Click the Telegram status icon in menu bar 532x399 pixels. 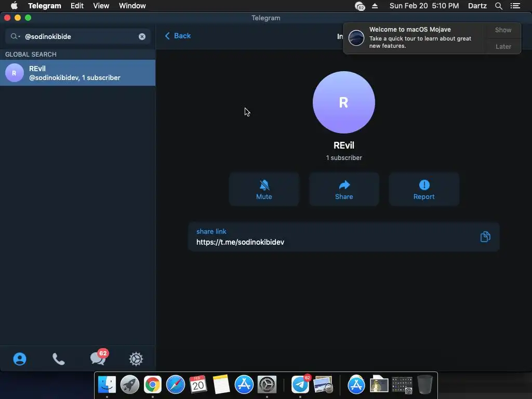point(360,6)
